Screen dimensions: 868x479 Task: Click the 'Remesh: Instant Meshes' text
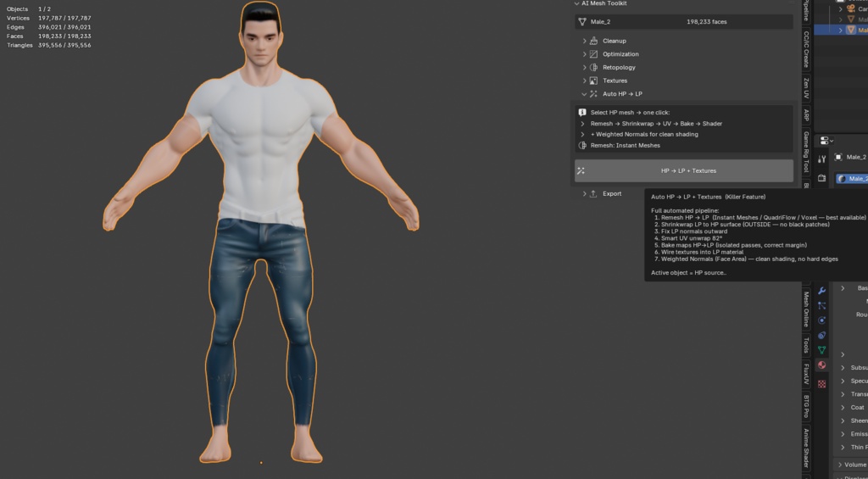625,146
